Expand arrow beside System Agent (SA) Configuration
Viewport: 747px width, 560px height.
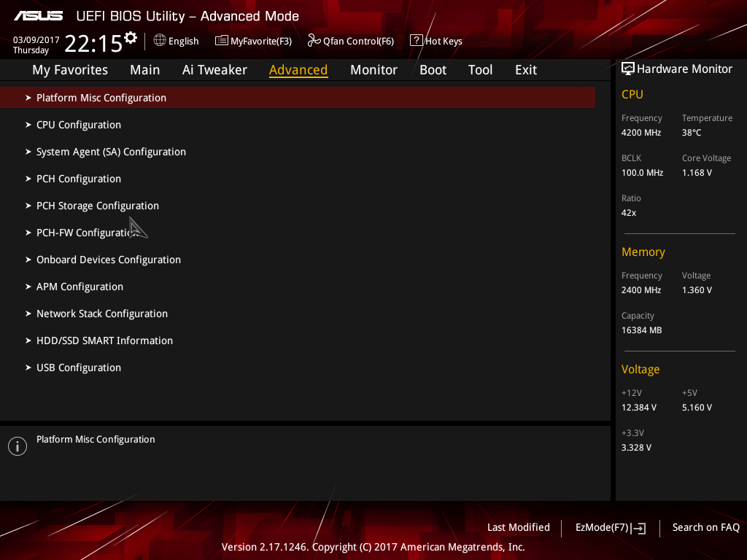point(28,152)
